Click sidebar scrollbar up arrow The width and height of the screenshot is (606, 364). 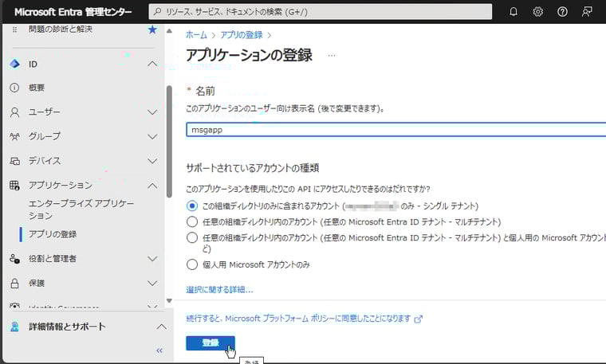pos(169,31)
